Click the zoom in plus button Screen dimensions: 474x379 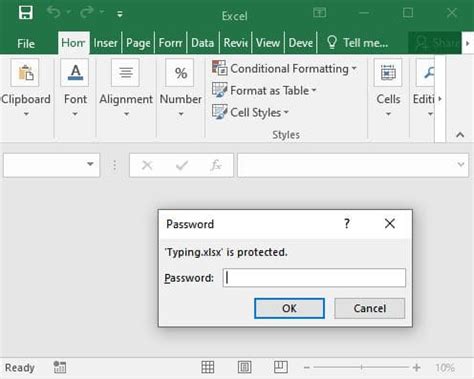[416, 368]
